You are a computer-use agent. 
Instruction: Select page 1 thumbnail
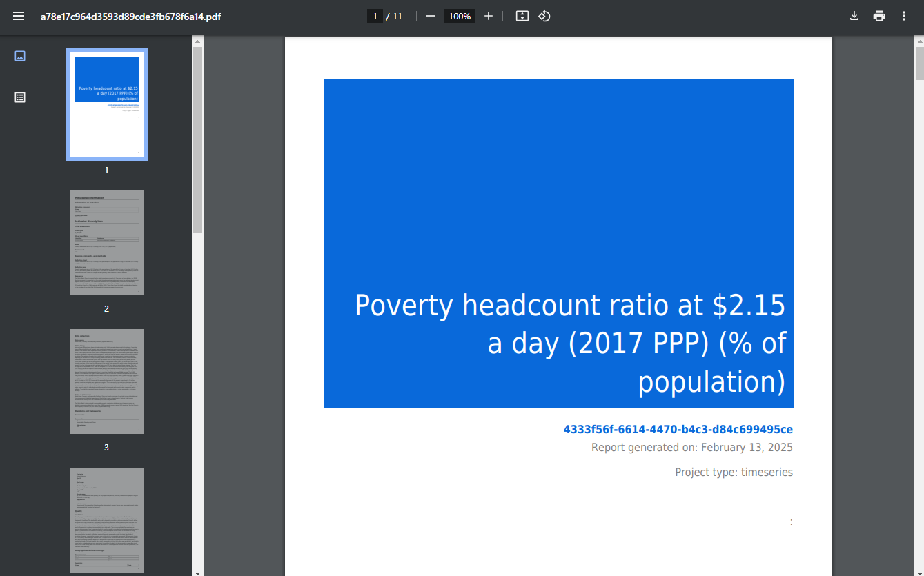[107, 104]
